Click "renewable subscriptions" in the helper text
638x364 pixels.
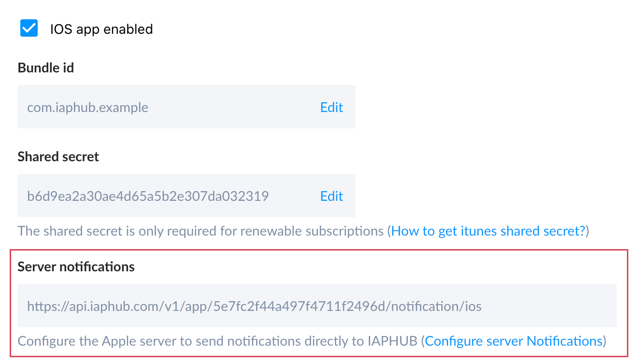pos(322,231)
